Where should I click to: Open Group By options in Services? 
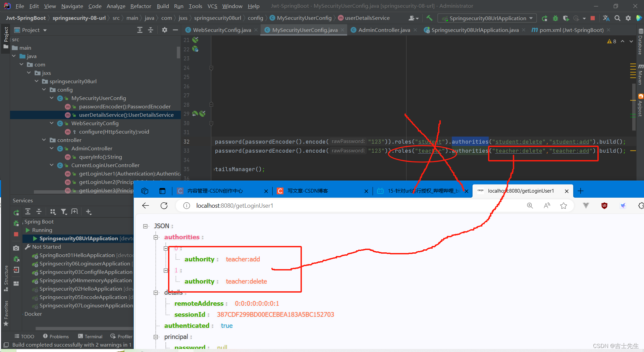pos(53,211)
